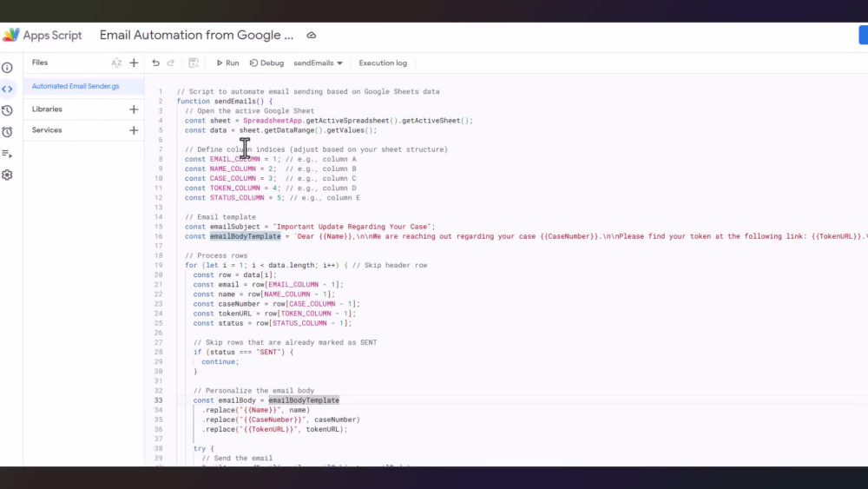This screenshot has height=489, width=868.
Task: Click '.replace("{{TokenURL}}", tokenURL);' line
Action: point(274,429)
